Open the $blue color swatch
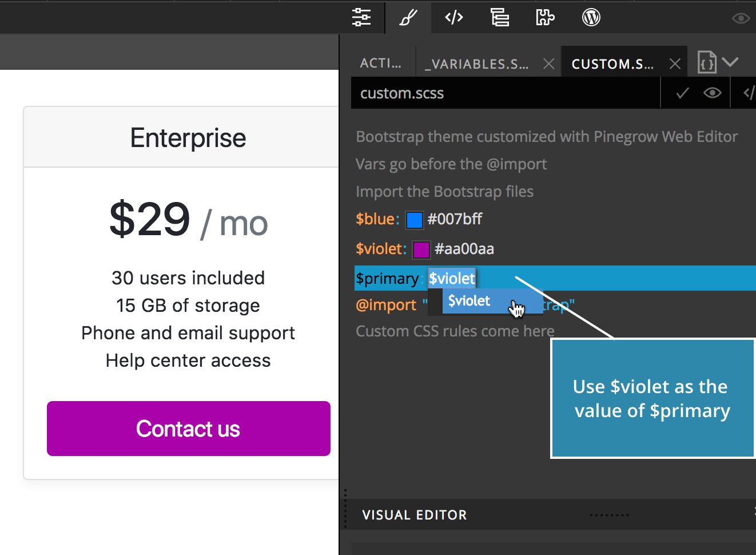 click(x=414, y=220)
